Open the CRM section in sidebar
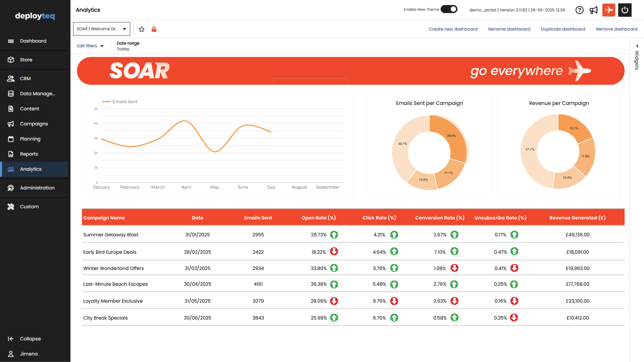The height and width of the screenshot is (362, 644). click(x=25, y=79)
